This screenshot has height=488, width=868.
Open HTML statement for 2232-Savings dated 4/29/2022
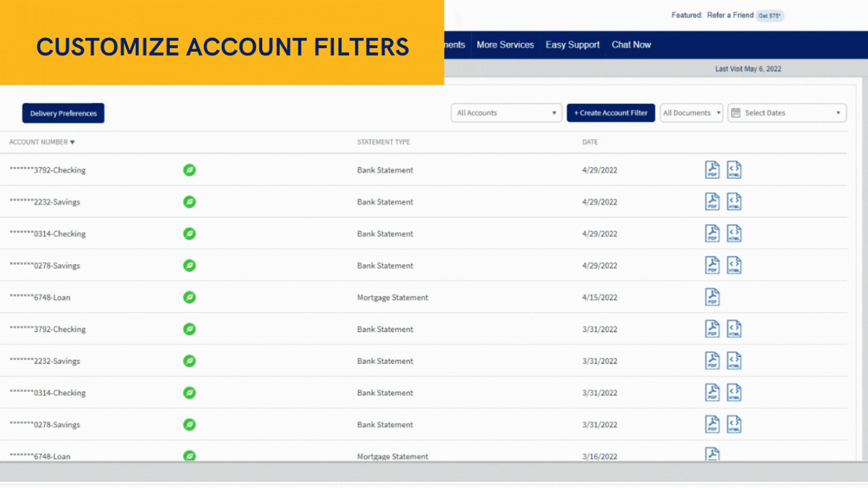tap(734, 202)
